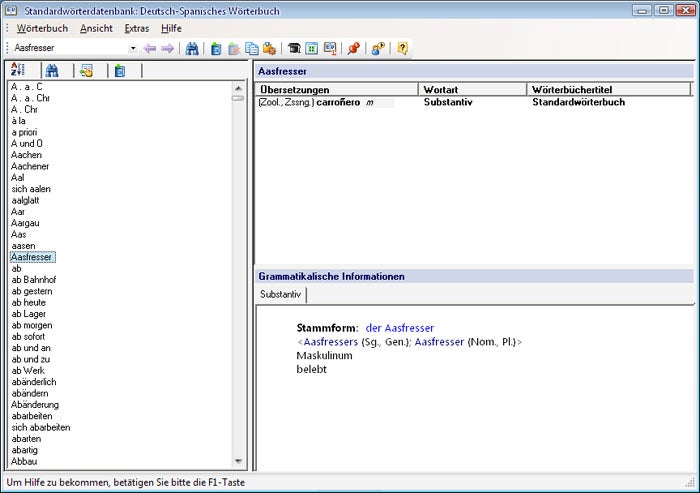Click the back arrow in toolbar

point(150,48)
